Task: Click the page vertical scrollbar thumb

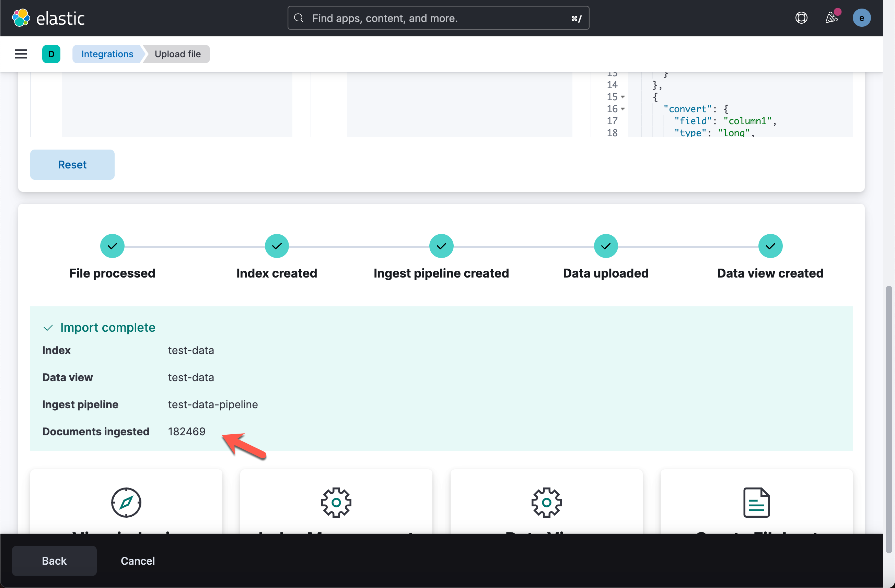Action: click(888, 419)
